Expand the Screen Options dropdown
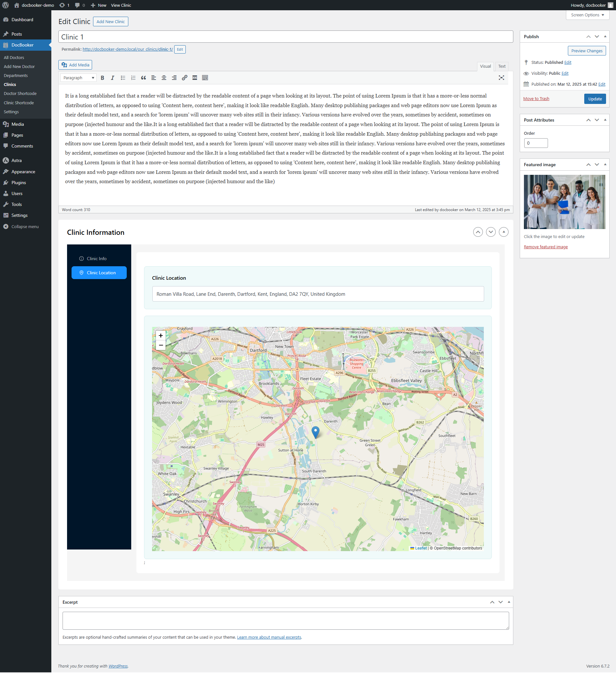Image resolution: width=616 pixels, height=673 pixels. coord(588,15)
